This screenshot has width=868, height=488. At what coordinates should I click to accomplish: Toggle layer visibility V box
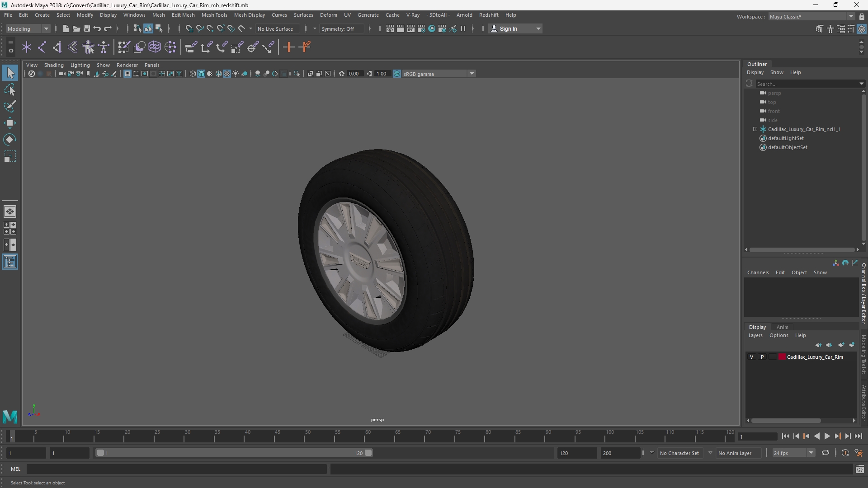click(x=752, y=357)
